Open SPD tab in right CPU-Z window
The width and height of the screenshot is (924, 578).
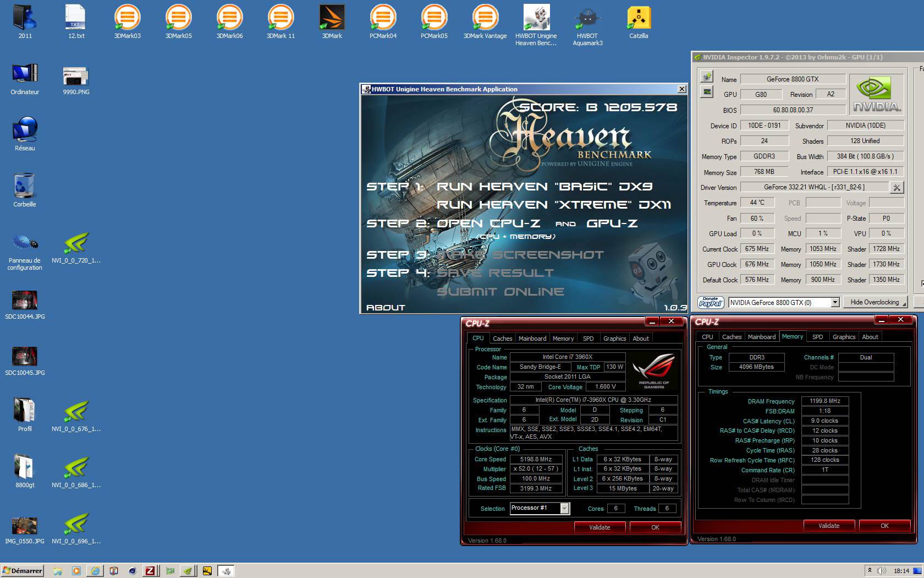click(x=818, y=337)
